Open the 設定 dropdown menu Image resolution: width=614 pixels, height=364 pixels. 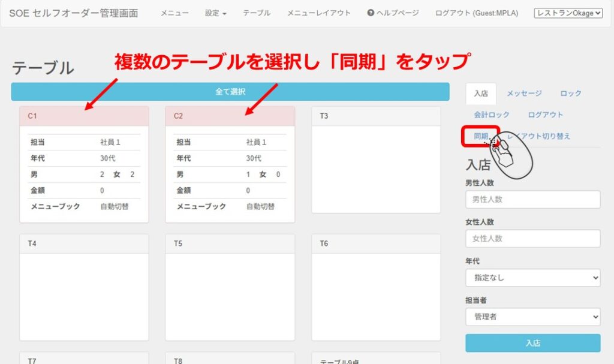click(215, 13)
